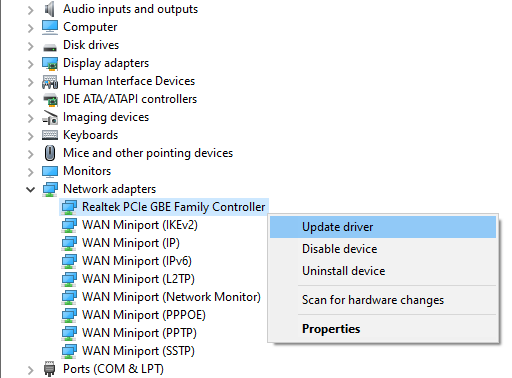Viewport: 512px width, 378px height.
Task: Click the mouse icon for pointing devices
Action: pos(50,153)
